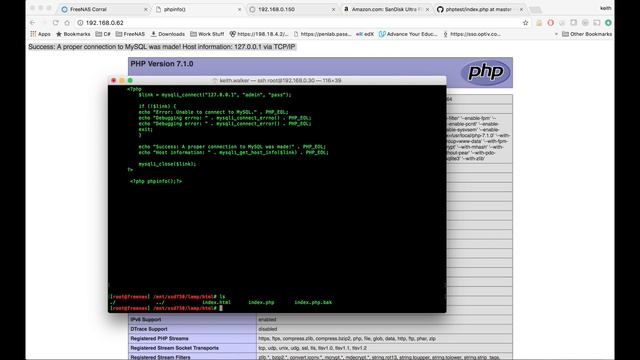Select the MySQL success message text

(162, 47)
